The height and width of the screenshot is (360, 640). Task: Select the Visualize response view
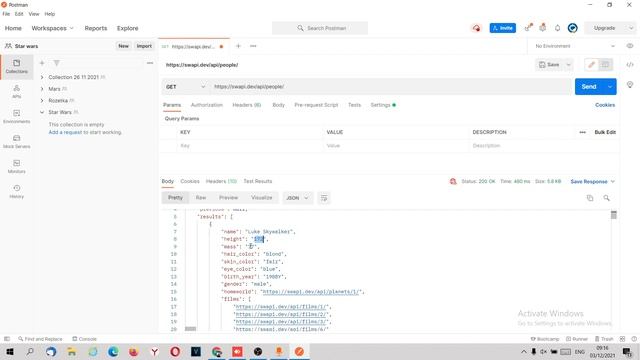pyautogui.click(x=262, y=198)
